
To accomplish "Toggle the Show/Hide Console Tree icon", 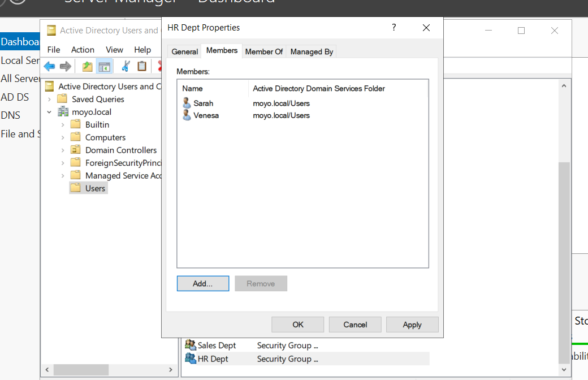I will tap(105, 67).
